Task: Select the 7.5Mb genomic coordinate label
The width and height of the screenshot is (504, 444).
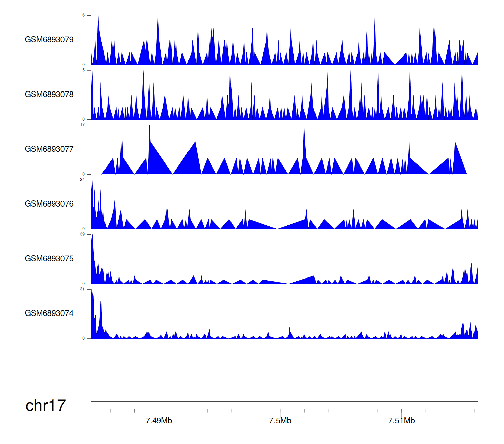Action: pyautogui.click(x=280, y=421)
